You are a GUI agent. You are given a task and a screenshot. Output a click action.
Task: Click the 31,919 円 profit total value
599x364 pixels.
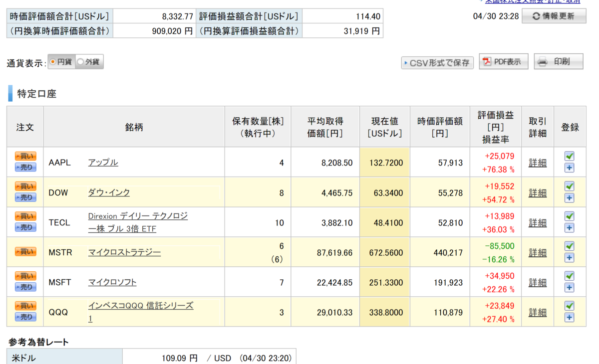point(362,31)
